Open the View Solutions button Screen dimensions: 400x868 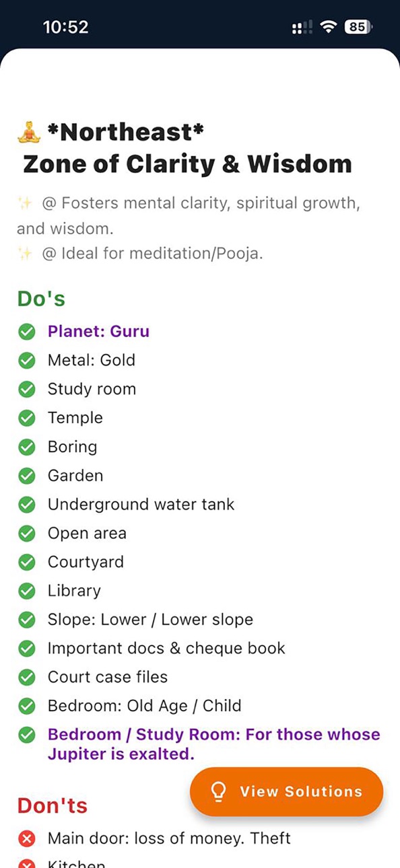tap(287, 791)
